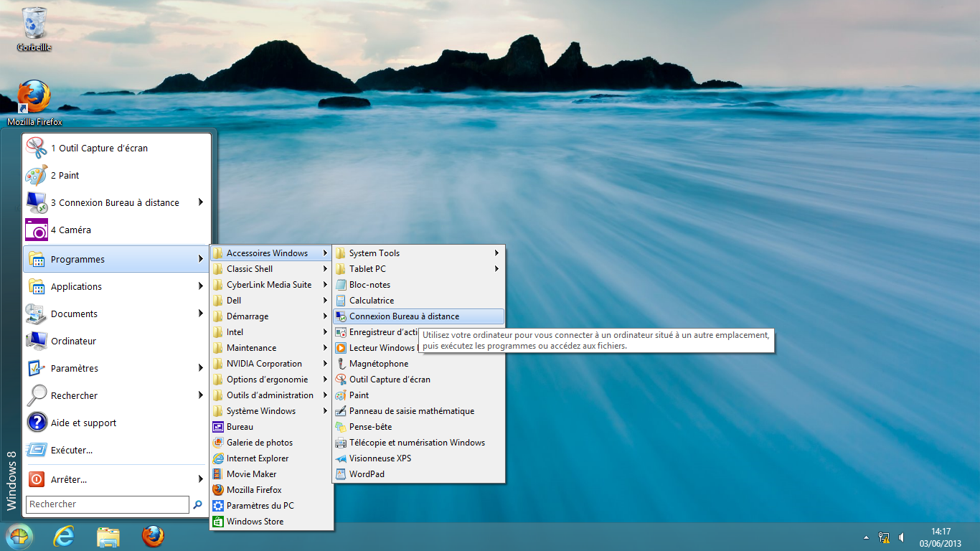Image resolution: width=980 pixels, height=551 pixels.
Task: Launch Paint from the pinned start list
Action: (65, 176)
